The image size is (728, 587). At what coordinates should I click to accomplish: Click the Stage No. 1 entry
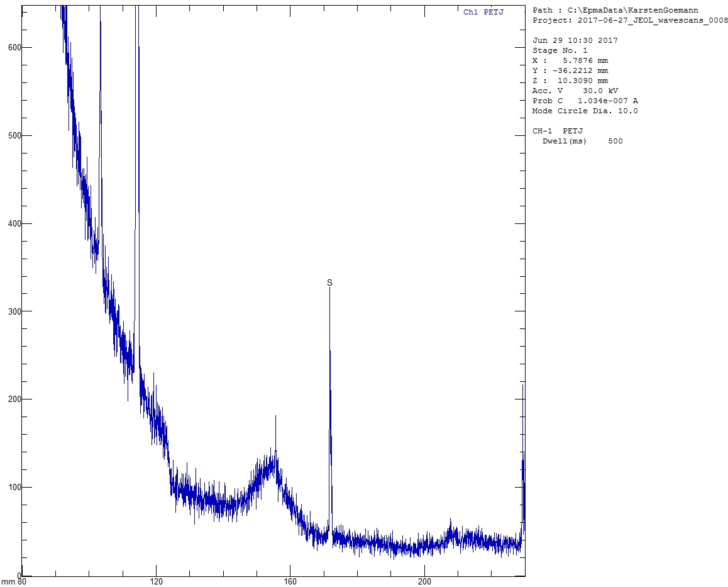tap(560, 50)
